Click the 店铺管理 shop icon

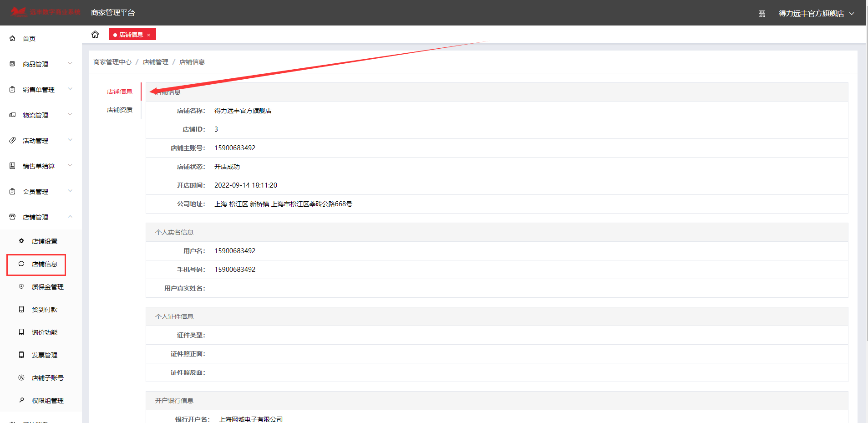(x=12, y=217)
